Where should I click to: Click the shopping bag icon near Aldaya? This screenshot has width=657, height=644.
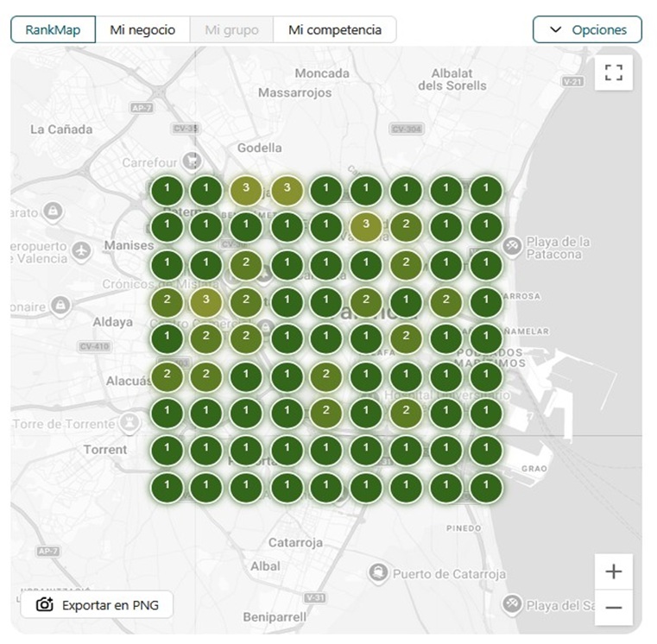coord(60,305)
